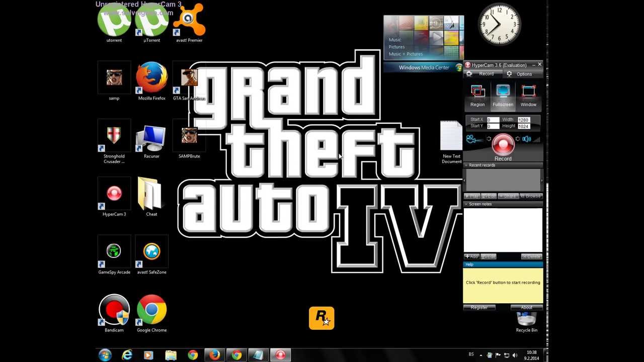Screen dimensions: 644x362
Task: Click left arrow of recent records list
Action: pos(465,180)
